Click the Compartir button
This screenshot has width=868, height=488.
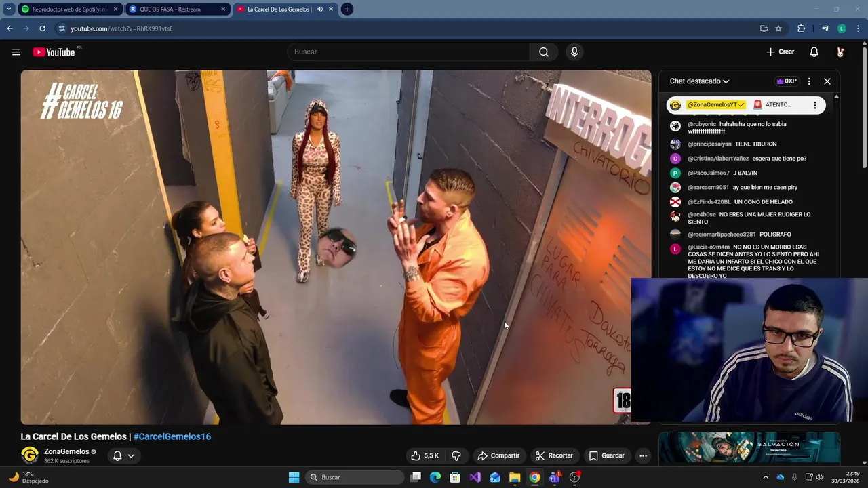(498, 455)
